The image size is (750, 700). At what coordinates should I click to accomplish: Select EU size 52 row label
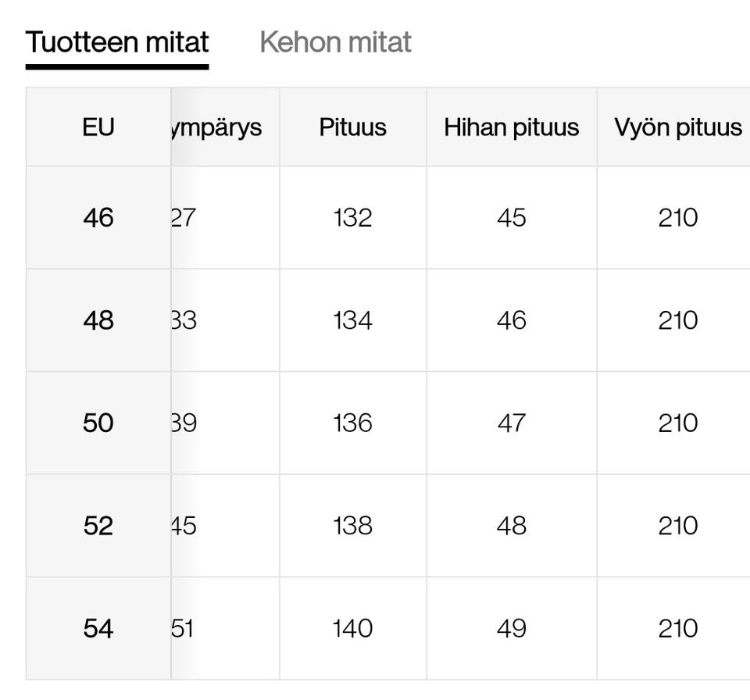click(x=98, y=526)
